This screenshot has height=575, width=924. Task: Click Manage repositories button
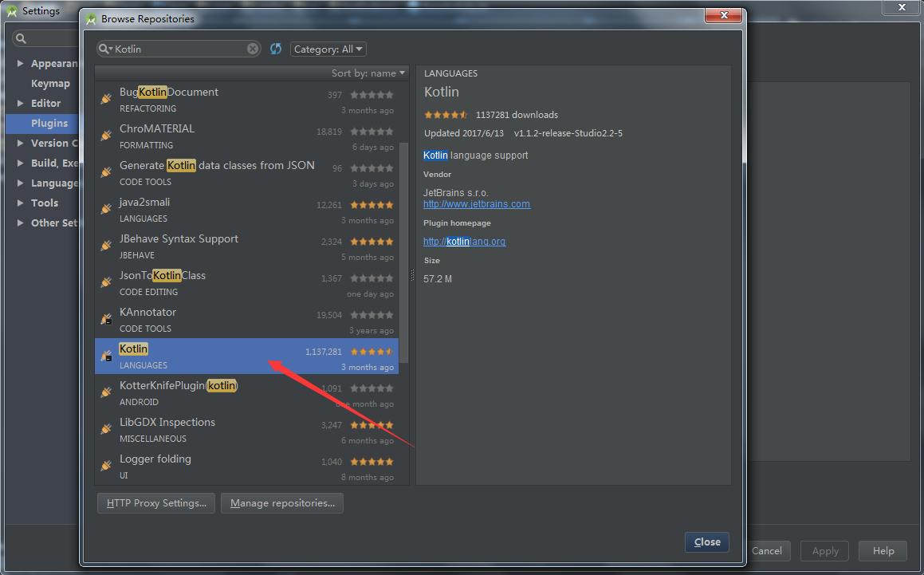click(282, 503)
